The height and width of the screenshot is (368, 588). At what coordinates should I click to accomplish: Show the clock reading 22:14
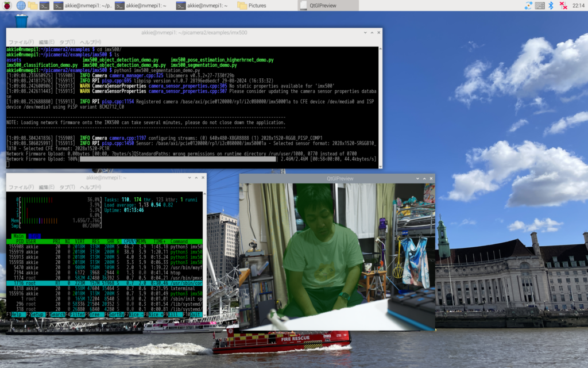click(578, 5)
